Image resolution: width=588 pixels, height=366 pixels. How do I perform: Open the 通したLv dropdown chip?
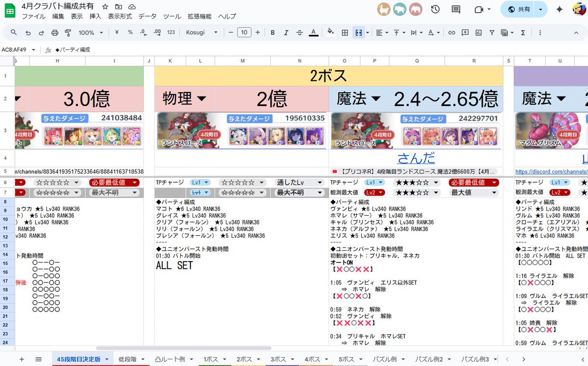coord(299,182)
